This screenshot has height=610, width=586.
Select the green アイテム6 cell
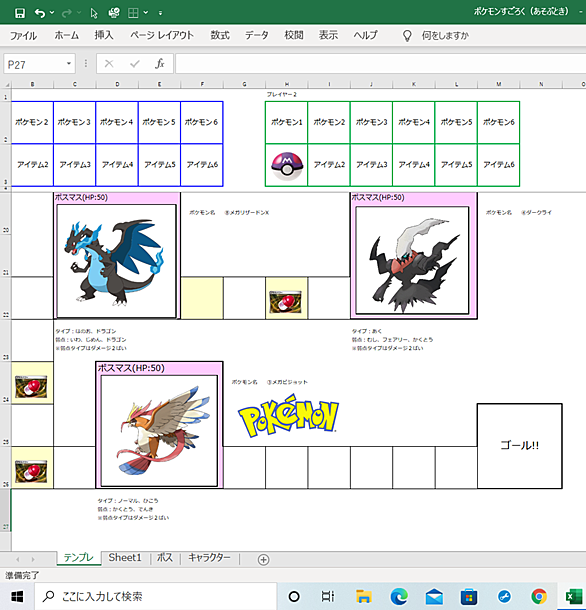[498, 165]
